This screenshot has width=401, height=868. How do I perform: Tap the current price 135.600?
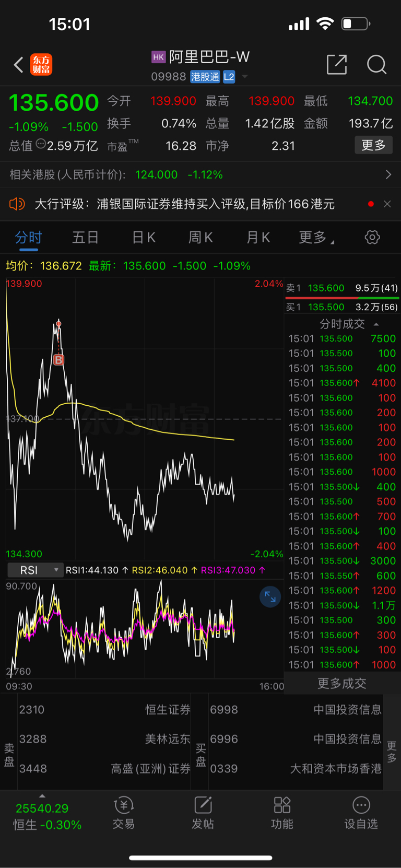[x=54, y=102]
